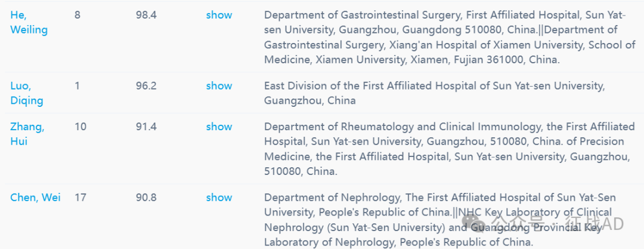
Task: Click show in the Luo, Diqing row
Action: click(219, 86)
